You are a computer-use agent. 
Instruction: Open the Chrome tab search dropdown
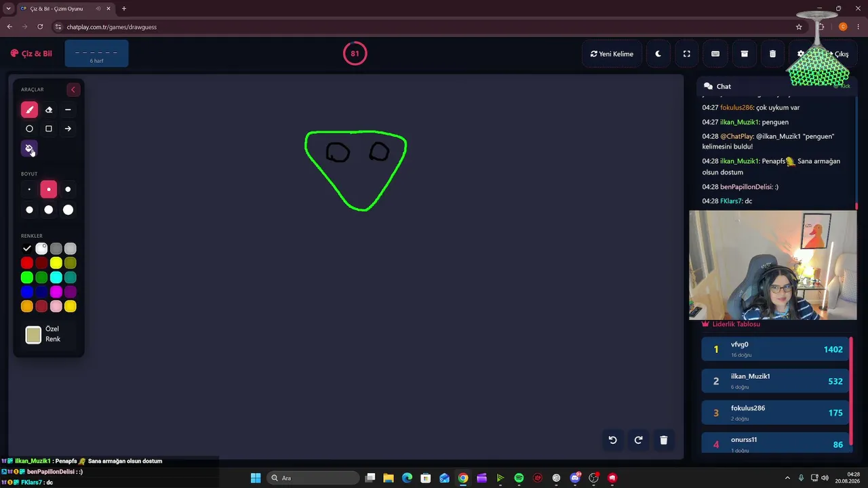point(7,9)
